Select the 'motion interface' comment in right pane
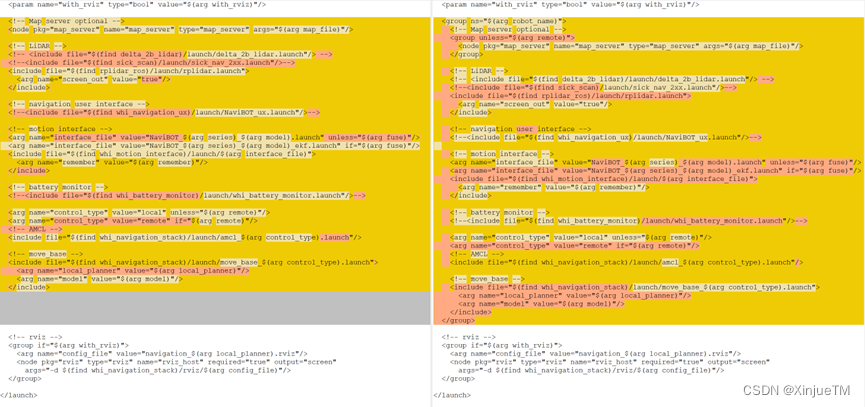The height and width of the screenshot is (407, 865). pos(502,154)
